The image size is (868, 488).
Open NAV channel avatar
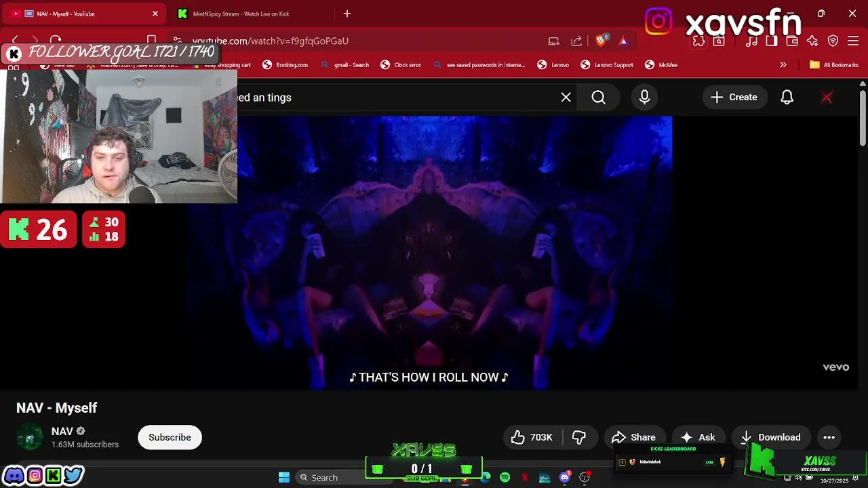click(x=30, y=437)
